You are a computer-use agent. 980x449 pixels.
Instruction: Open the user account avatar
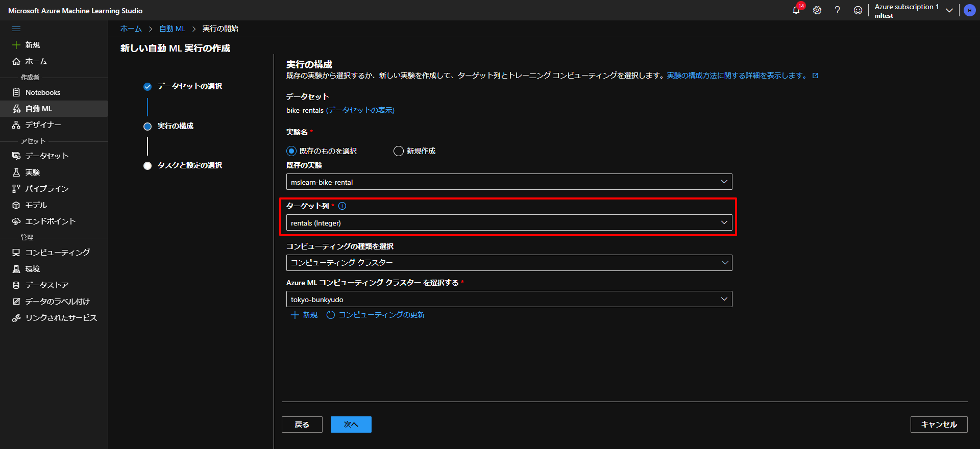click(x=969, y=10)
